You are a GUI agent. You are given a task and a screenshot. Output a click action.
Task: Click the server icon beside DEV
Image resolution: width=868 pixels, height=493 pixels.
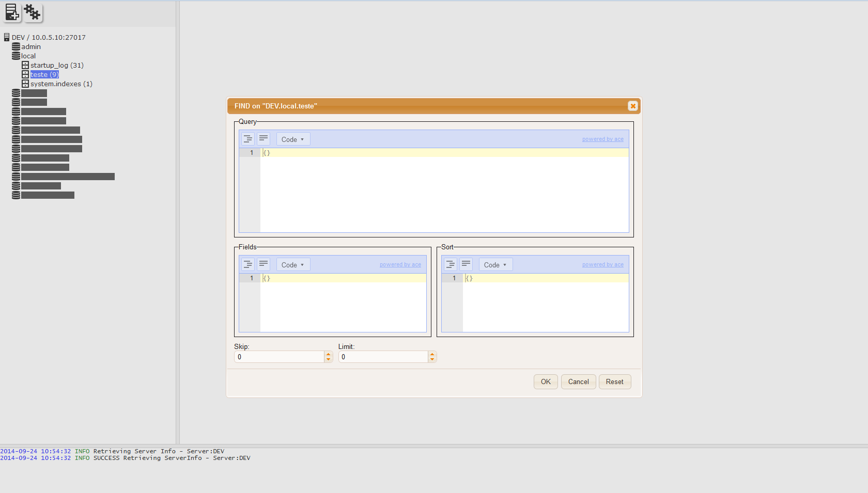[6, 37]
